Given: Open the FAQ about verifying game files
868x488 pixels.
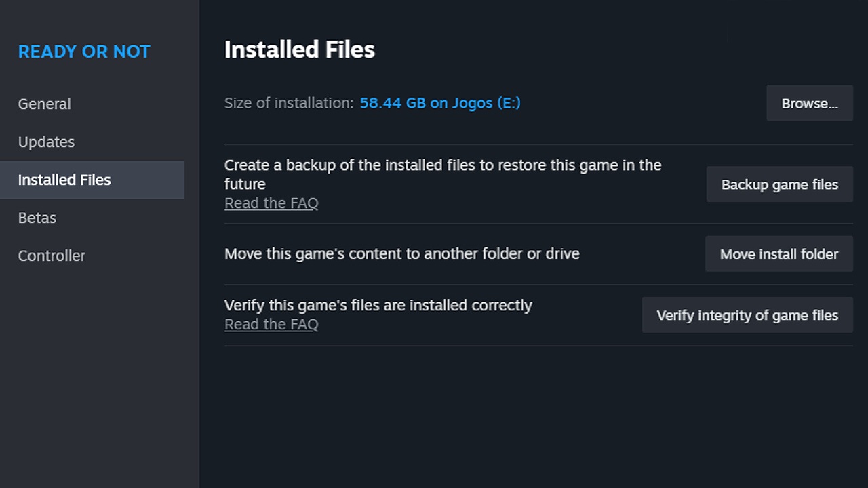Looking at the screenshot, I should (x=271, y=324).
